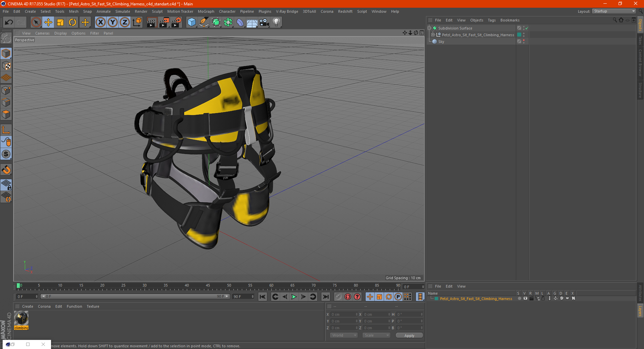Click the Locked Workplane icon
This screenshot has height=349, width=644.
coord(6,185)
